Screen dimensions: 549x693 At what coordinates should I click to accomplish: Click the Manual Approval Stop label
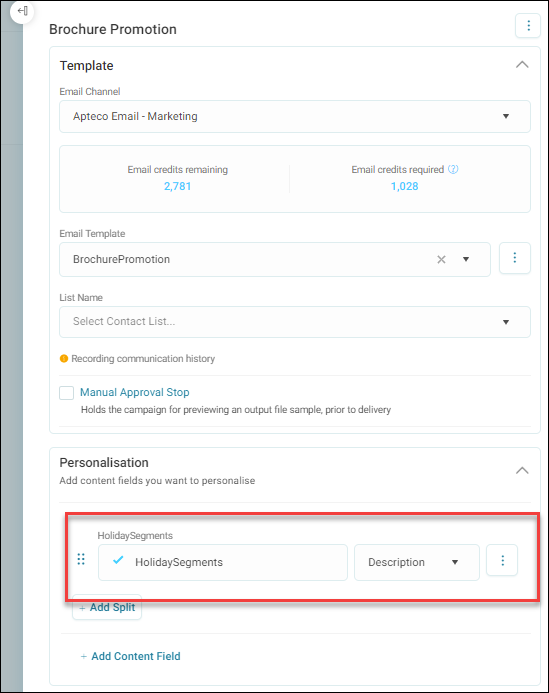(x=135, y=392)
